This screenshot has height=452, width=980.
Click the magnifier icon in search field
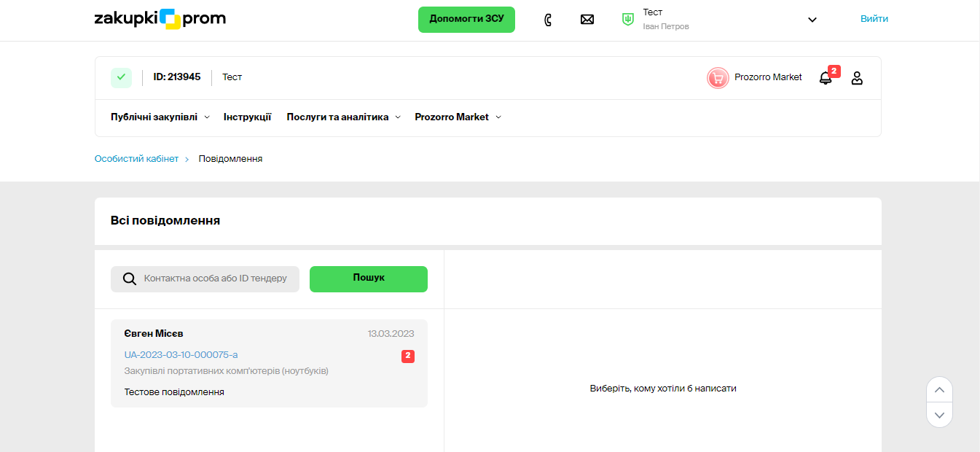pyautogui.click(x=130, y=279)
